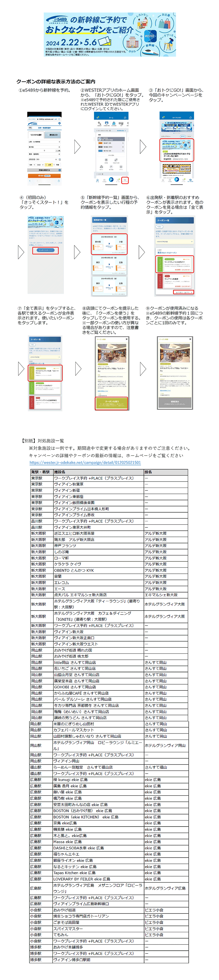Select the ヴィアイン東銀座 facility cell
The width and height of the screenshot is (219, 980).
(x=98, y=496)
